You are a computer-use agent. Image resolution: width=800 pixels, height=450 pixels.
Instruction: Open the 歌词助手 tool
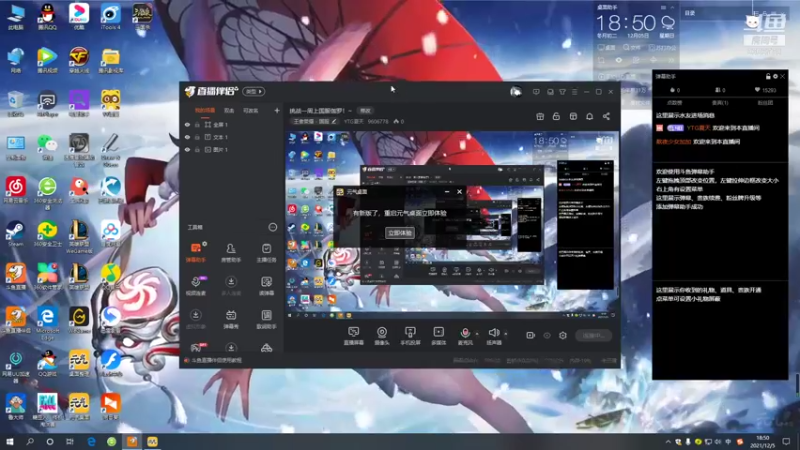(266, 319)
